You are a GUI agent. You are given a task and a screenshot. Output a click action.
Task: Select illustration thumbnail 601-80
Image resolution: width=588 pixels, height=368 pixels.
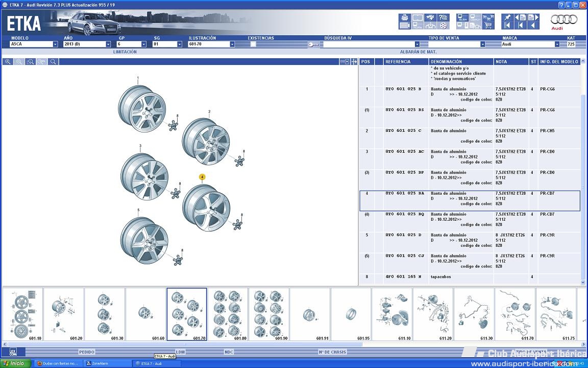coord(228,314)
